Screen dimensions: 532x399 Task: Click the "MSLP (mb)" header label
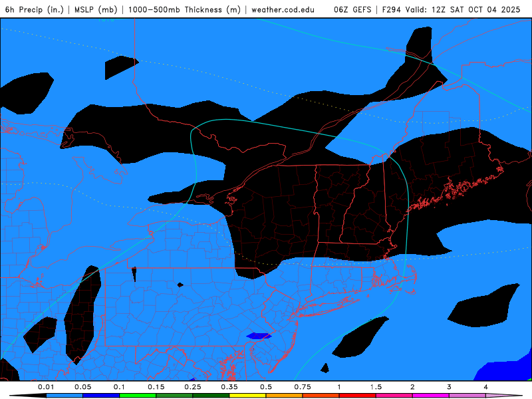tap(96, 9)
